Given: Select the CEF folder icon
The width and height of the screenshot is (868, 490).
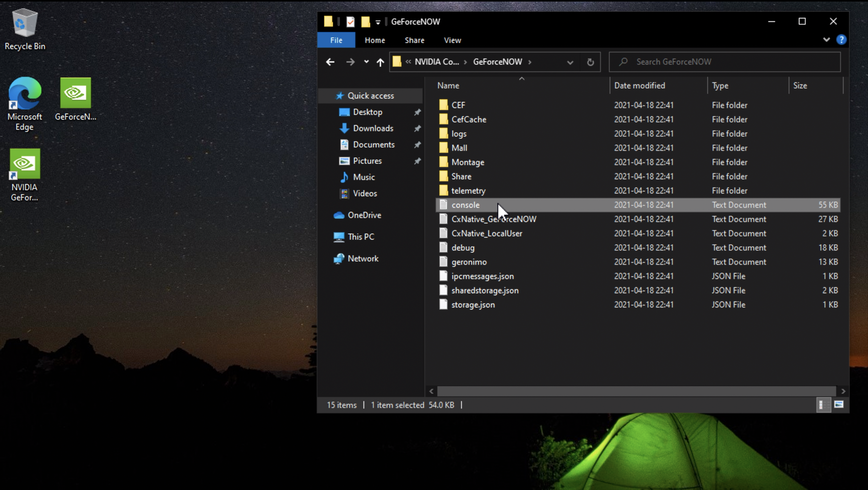Looking at the screenshot, I should pos(444,105).
